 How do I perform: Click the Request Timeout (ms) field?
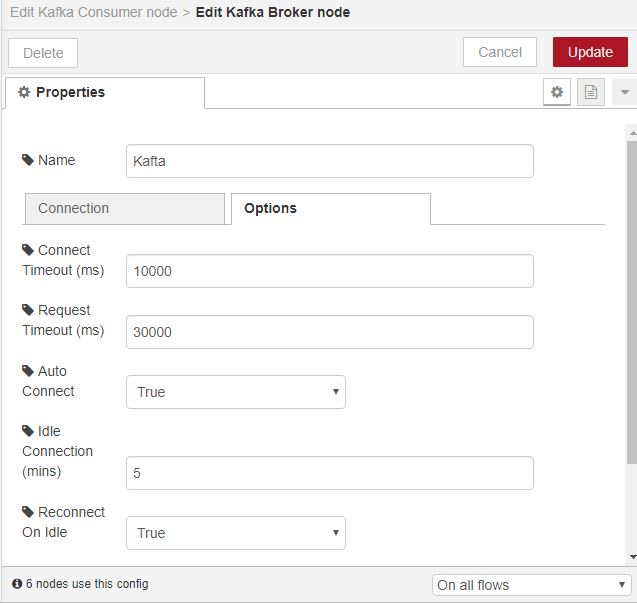click(x=330, y=332)
